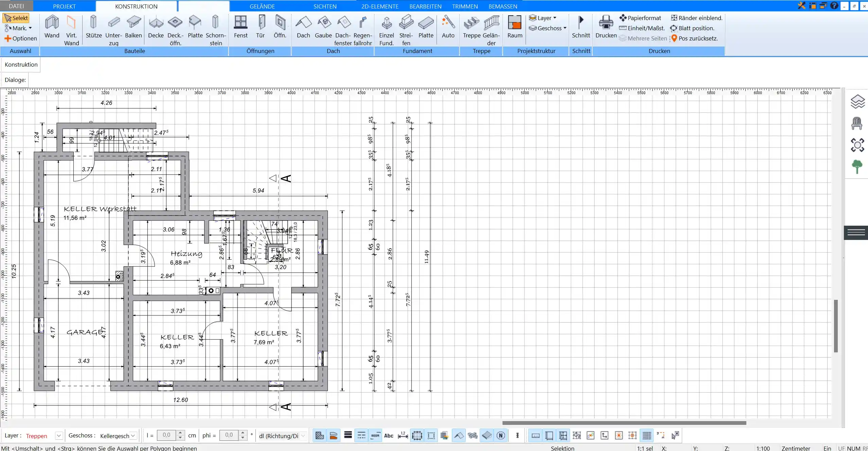Select the Einzel Fund. foundation tool
The image size is (868, 451).
point(387,30)
